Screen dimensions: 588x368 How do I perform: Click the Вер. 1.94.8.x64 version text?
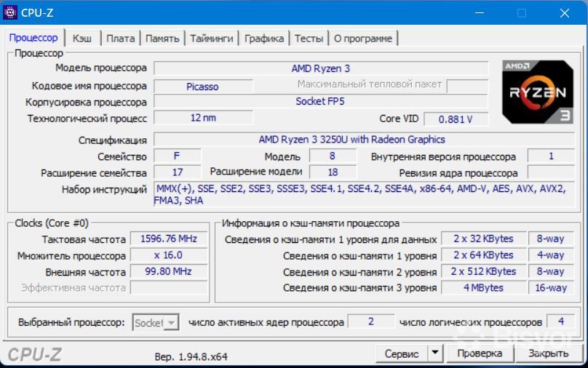tap(191, 356)
